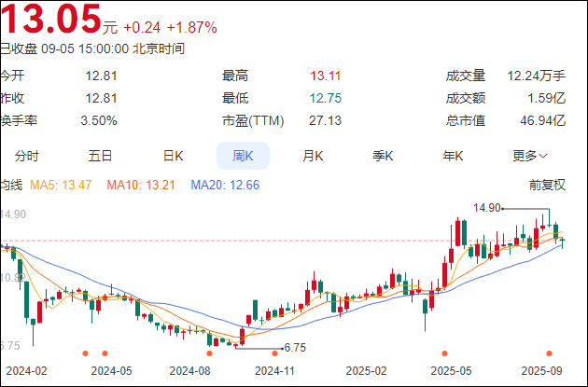Click the current price 13.05
588x387 pixels.
(x=51, y=19)
